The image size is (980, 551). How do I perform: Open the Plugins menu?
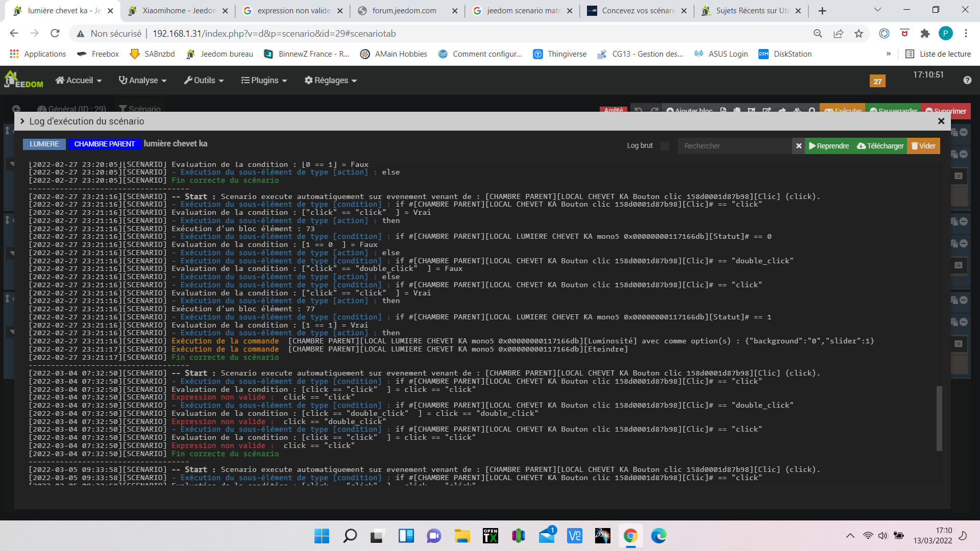[264, 81]
